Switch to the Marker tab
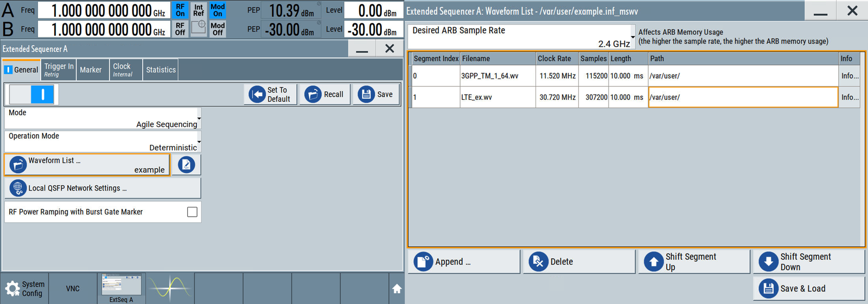This screenshot has width=868, height=304. tap(91, 70)
